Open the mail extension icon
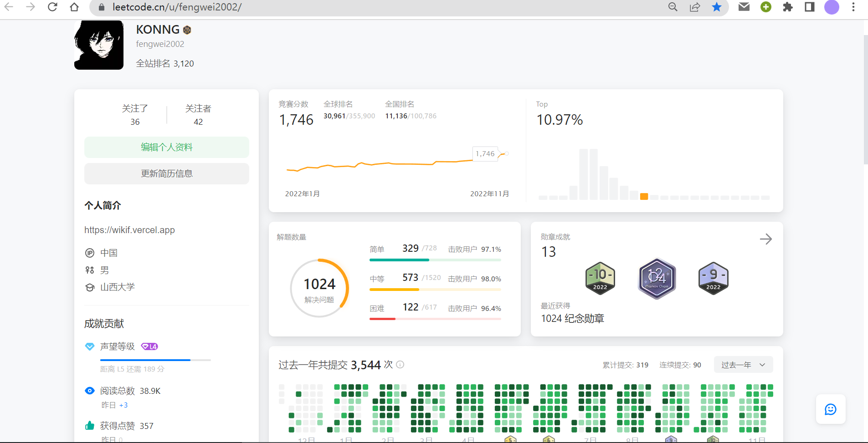 pyautogui.click(x=744, y=7)
